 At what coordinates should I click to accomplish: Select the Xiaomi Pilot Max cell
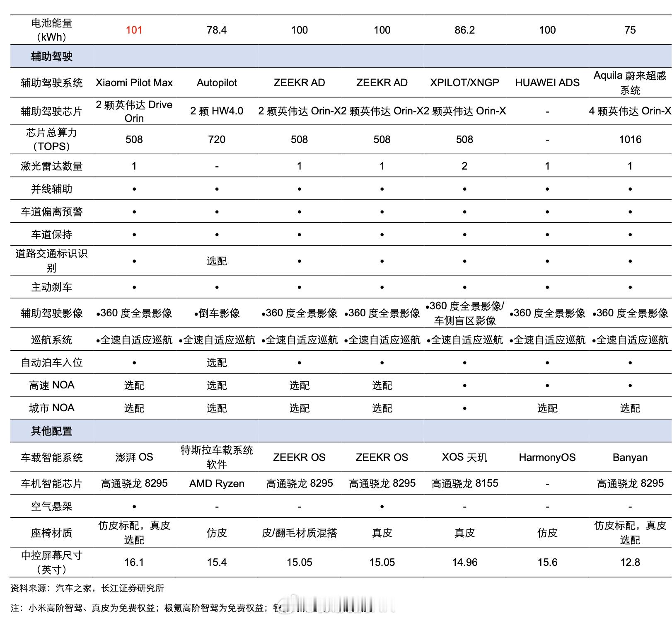tap(134, 83)
